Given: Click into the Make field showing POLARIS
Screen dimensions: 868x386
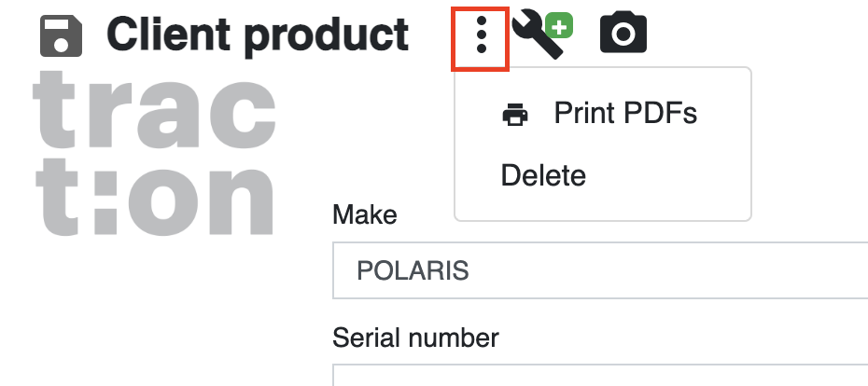Looking at the screenshot, I should tap(600, 270).
